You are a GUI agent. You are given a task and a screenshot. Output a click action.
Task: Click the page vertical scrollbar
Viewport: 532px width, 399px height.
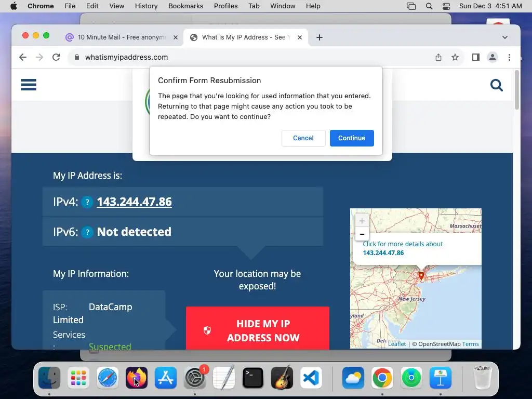(x=517, y=90)
